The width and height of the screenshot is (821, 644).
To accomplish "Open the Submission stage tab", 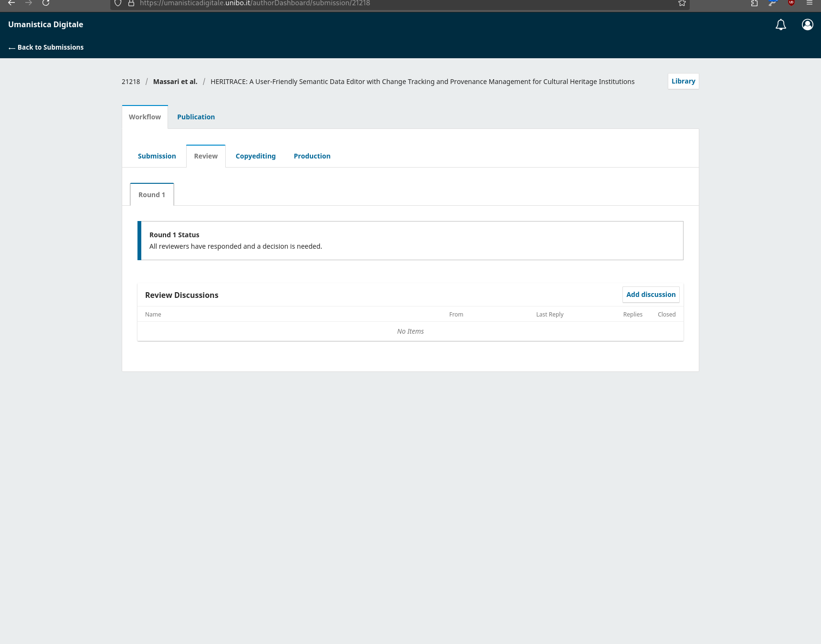I will 157,156.
